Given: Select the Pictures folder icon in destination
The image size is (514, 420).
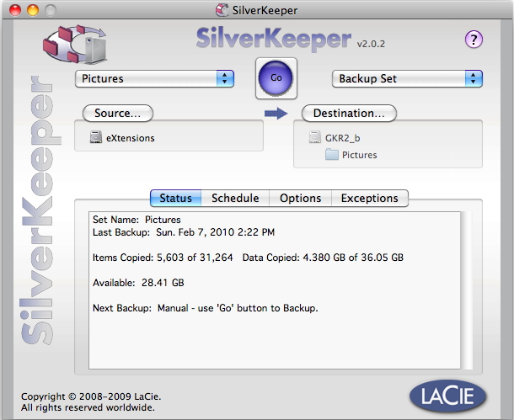Looking at the screenshot, I should pos(332,155).
